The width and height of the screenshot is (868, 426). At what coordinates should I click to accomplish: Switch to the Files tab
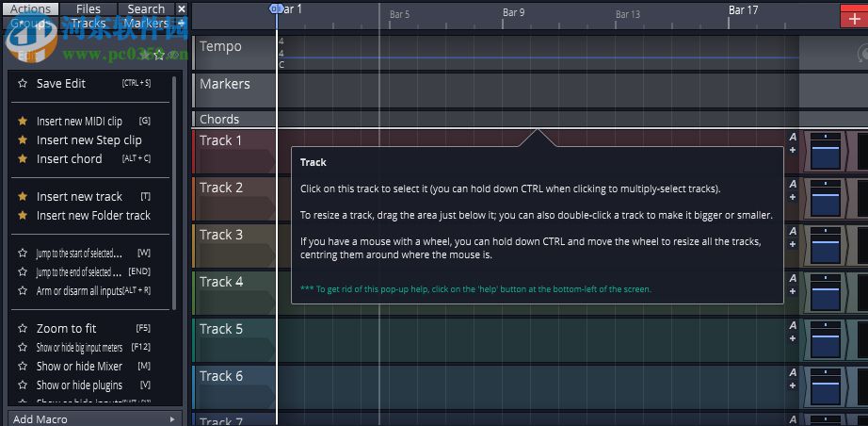click(88, 8)
